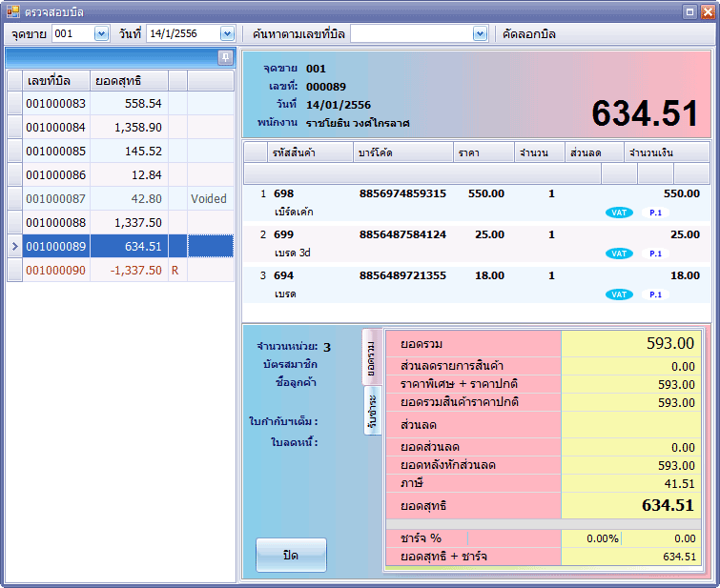Click the VAT badge on item 694
Image resolution: width=720 pixels, height=588 pixels.
coord(619,294)
